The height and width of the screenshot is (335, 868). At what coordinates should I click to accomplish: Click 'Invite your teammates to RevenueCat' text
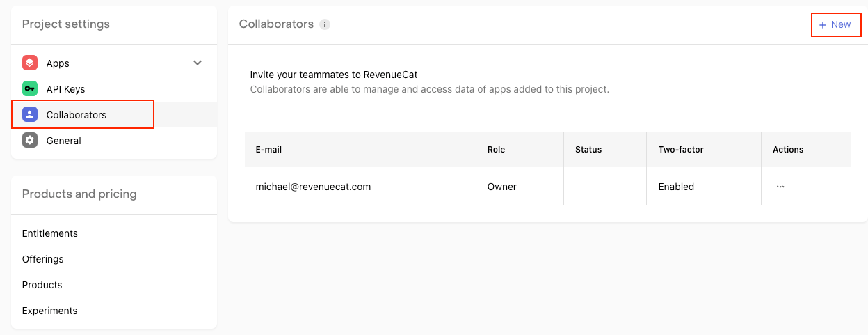tap(334, 75)
